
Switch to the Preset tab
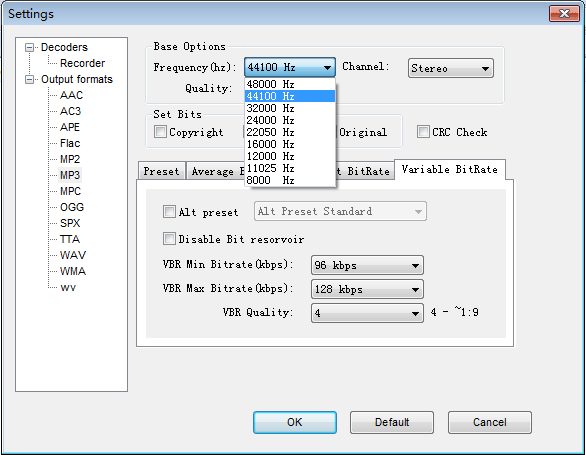tap(161, 171)
